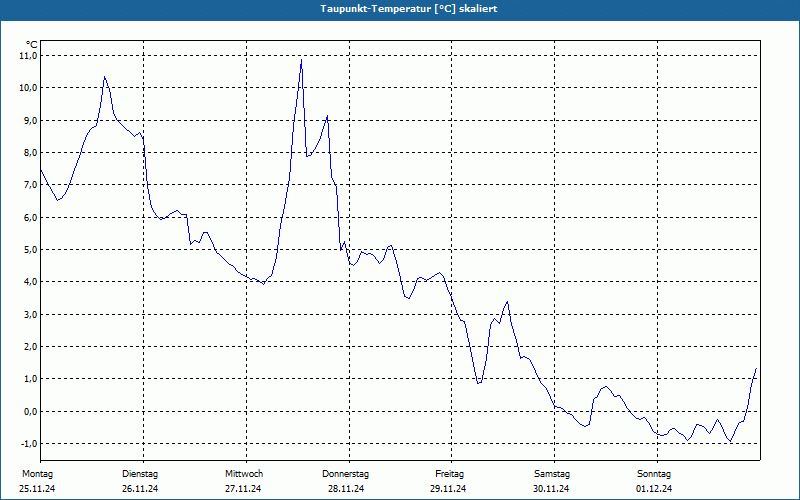The width and height of the screenshot is (800, 500).
Task: Click the 'Dienstag' day label
Action: [x=140, y=474]
